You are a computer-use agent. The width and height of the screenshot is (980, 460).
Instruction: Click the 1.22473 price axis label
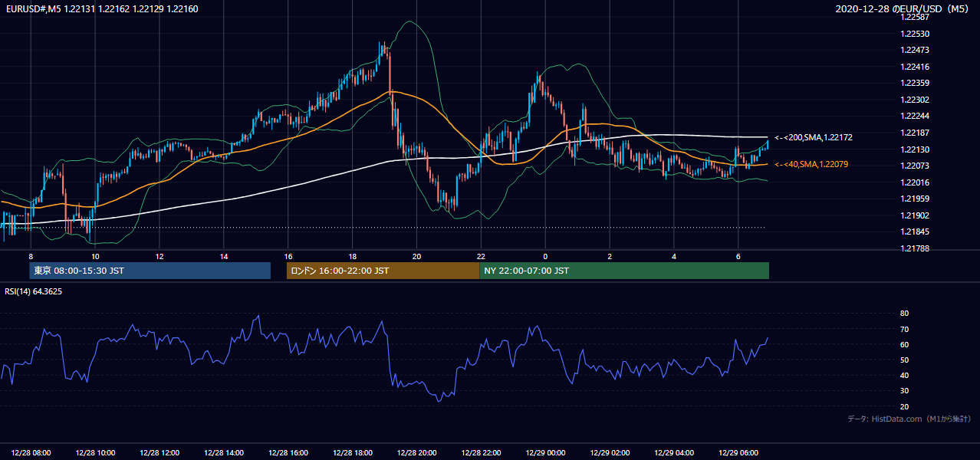tap(916, 50)
